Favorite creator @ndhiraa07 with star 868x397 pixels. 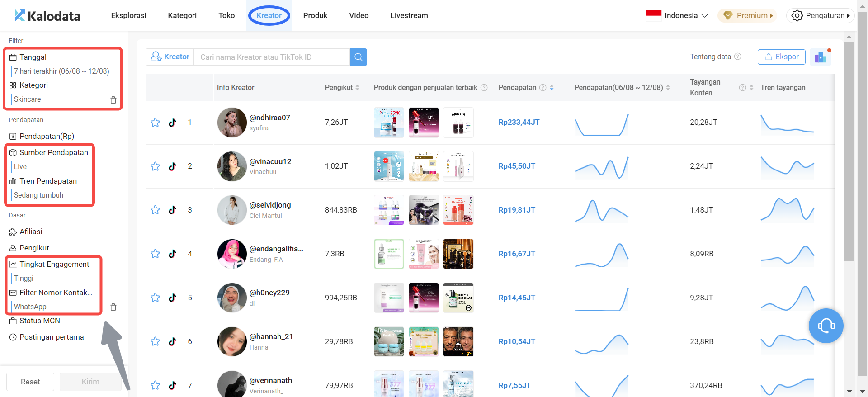[x=155, y=123]
